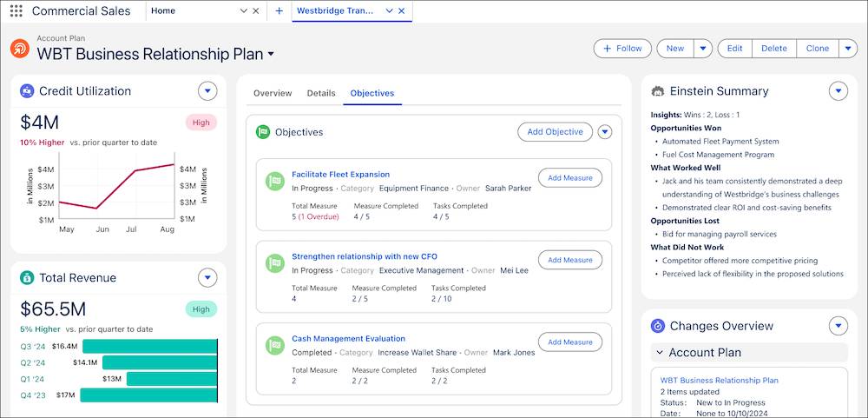The height and width of the screenshot is (418, 868).
Task: Switch to the Overview tab
Action: [x=273, y=93]
